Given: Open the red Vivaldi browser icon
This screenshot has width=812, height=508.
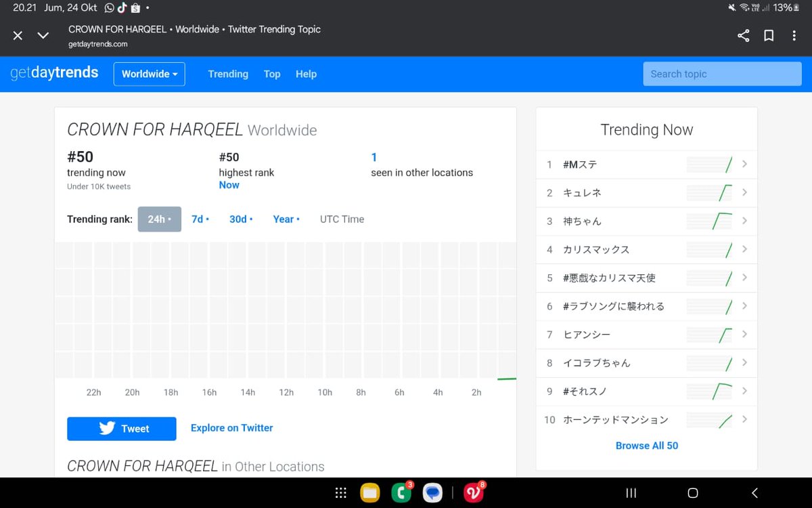Looking at the screenshot, I should (474, 492).
